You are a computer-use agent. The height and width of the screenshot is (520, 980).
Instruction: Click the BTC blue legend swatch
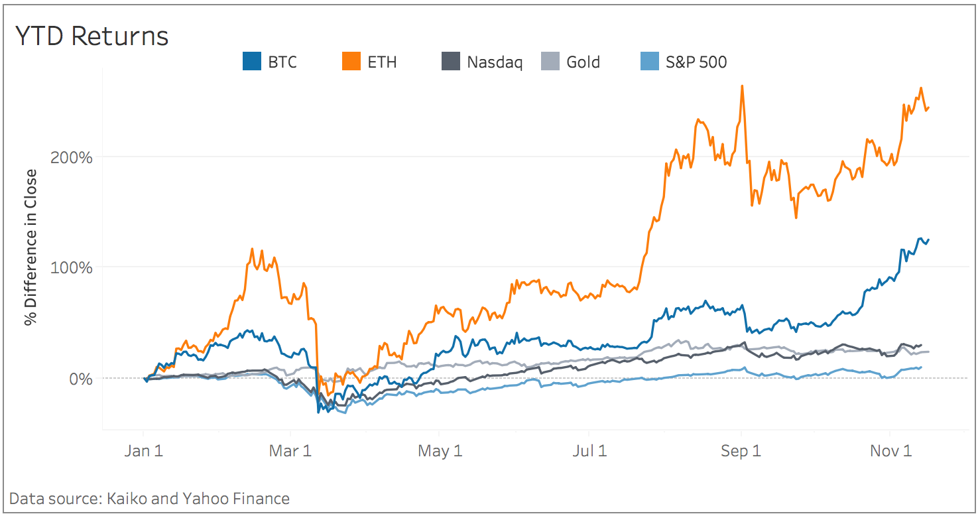pyautogui.click(x=252, y=62)
